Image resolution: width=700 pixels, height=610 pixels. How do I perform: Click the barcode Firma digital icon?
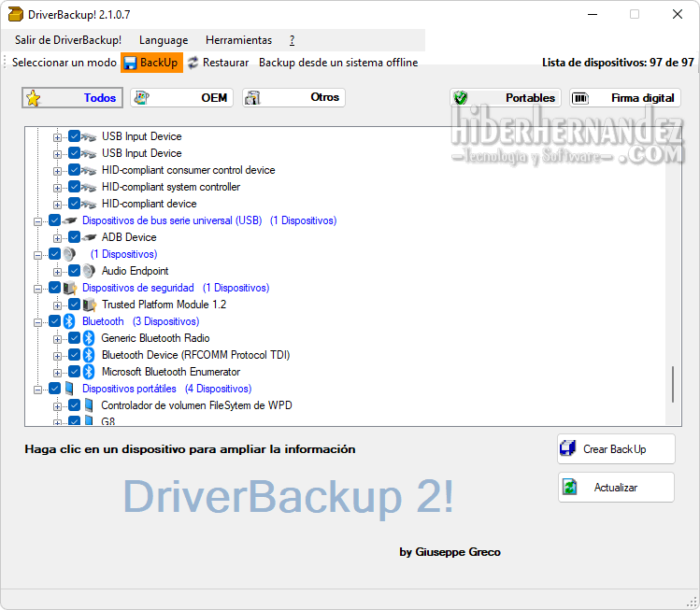pyautogui.click(x=580, y=98)
